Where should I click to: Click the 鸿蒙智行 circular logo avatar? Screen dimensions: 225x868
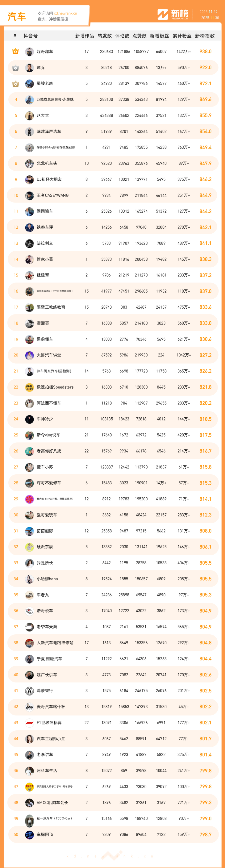[30, 691]
